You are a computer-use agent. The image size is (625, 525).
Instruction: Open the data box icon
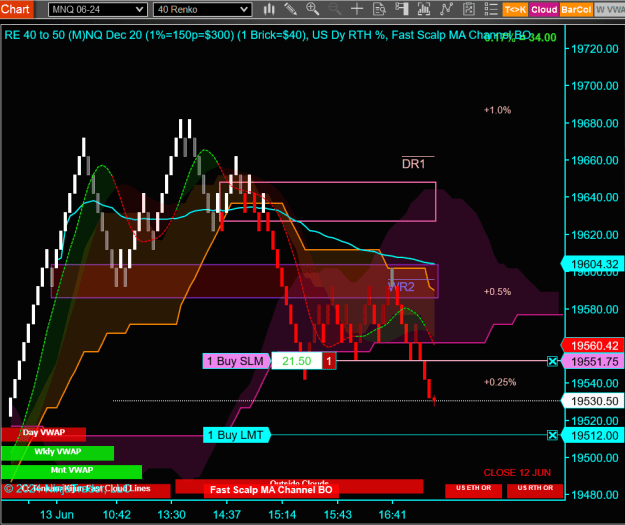coord(379,9)
